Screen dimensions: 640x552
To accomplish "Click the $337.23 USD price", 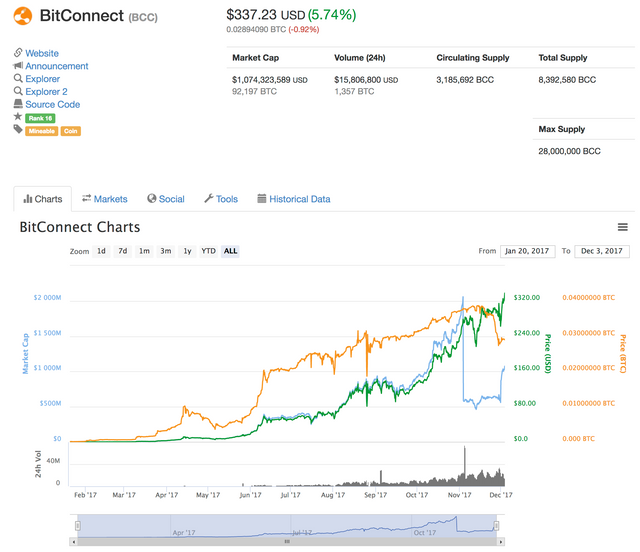I will [x=266, y=15].
